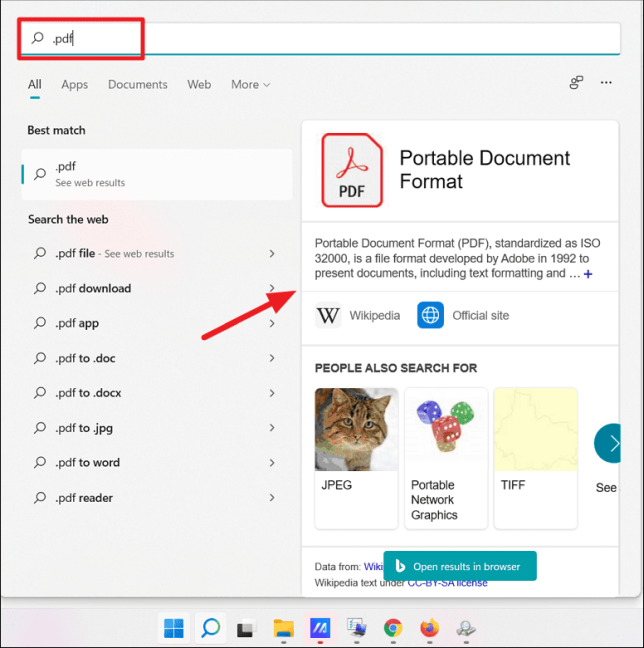Switch to the Apps tab
The height and width of the screenshot is (648, 644).
point(75,84)
